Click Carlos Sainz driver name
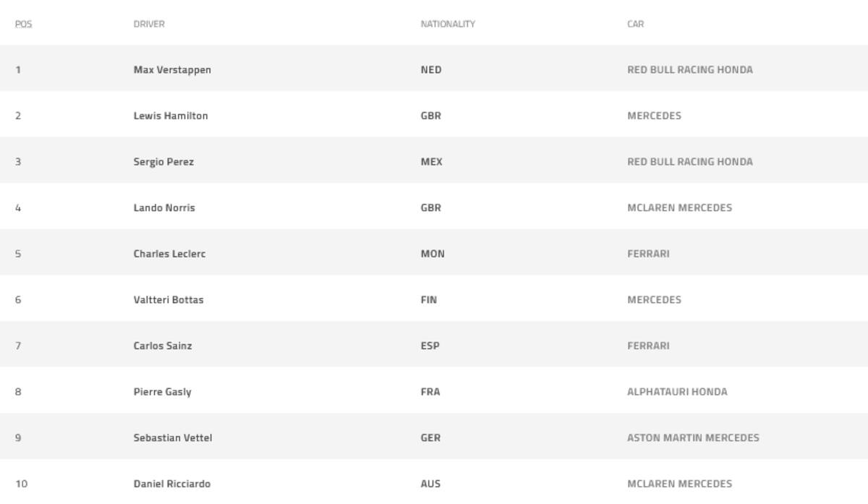This screenshot has height=504, width=868. [x=163, y=346]
